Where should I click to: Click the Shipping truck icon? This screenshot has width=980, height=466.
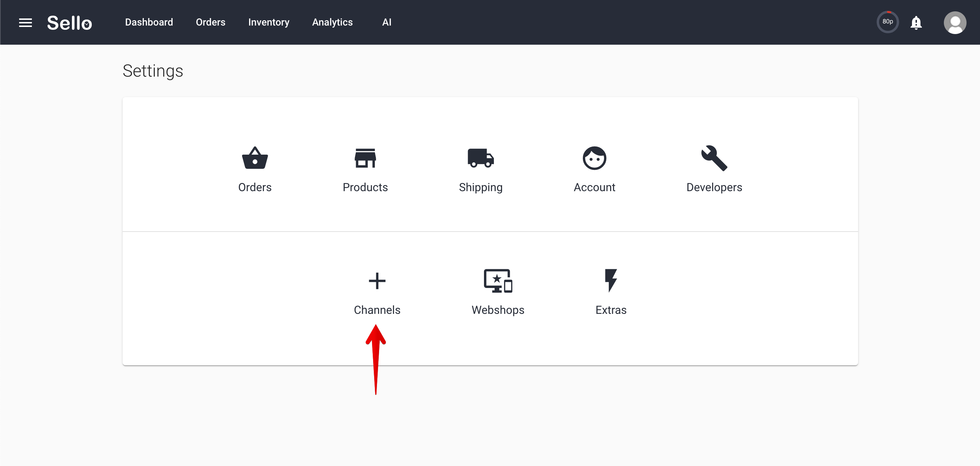tap(480, 157)
